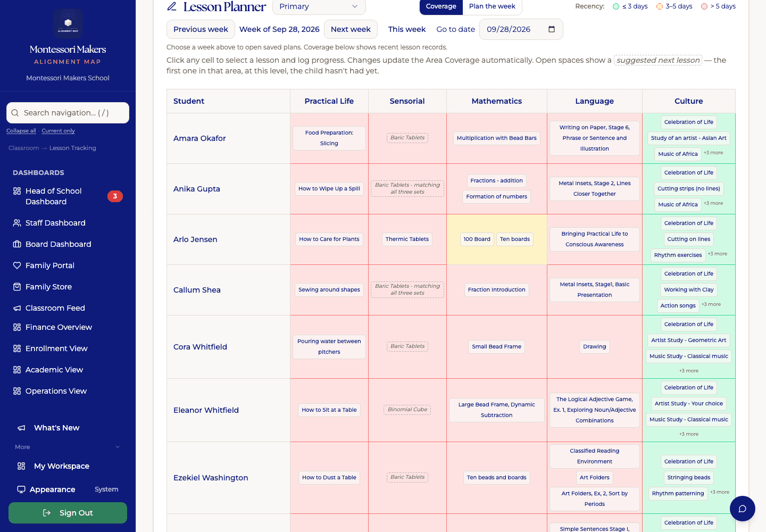Open the Primary level dropdown
Viewport: 766px width, 532px height.
pos(319,6)
